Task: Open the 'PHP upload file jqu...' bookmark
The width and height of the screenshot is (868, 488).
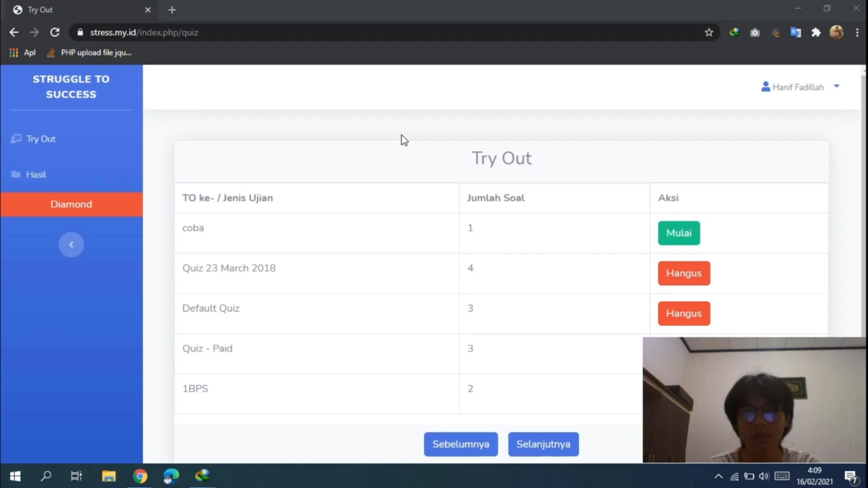Action: coord(89,53)
